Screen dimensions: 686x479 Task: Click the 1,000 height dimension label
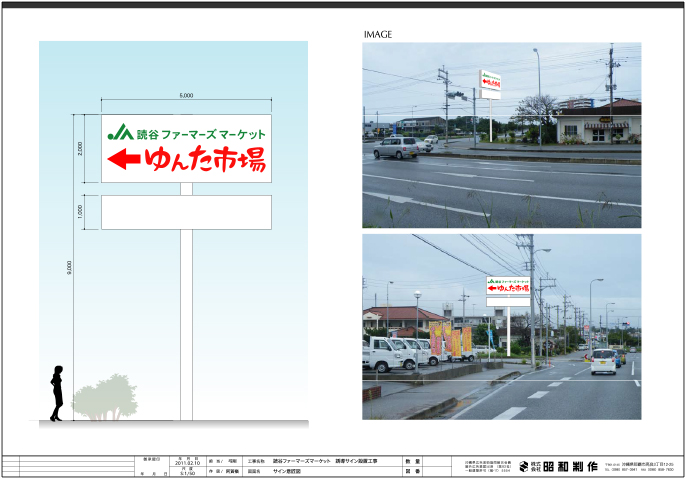tap(80, 212)
